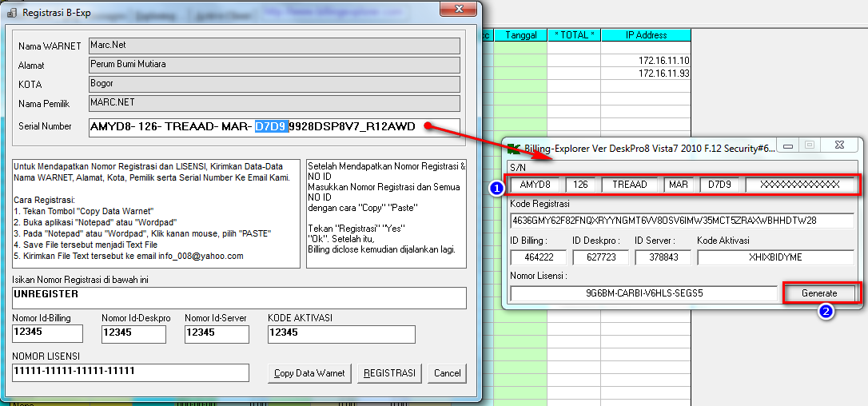Click the Setelah Mendapatkan Nomor Registrasi text box
The height and width of the screenshot is (406, 868).
[386, 213]
